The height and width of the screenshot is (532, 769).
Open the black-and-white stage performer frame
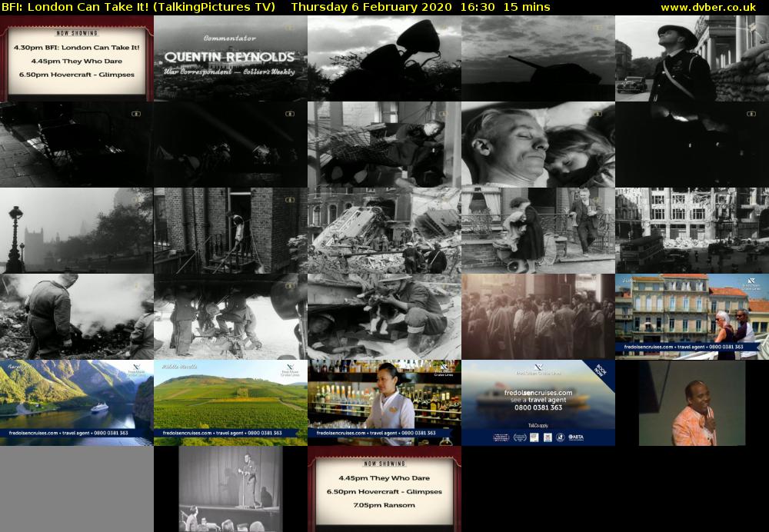[x=231, y=489]
